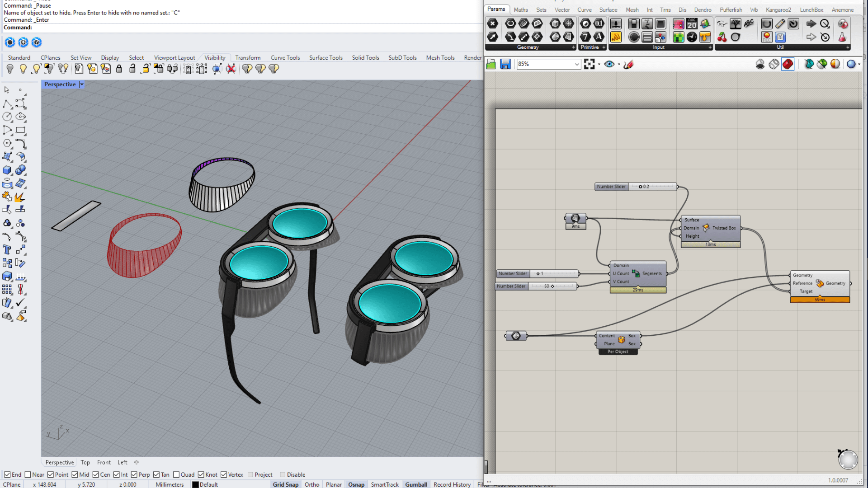Open the preview eye dropdown arrow
The image size is (868, 488).
(x=619, y=64)
